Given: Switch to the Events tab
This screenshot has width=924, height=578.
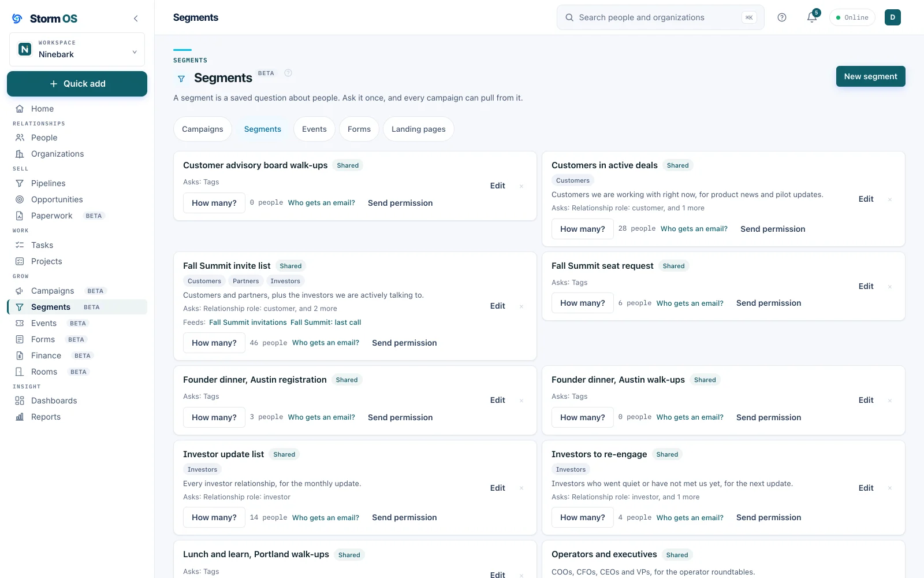Looking at the screenshot, I should (x=314, y=129).
